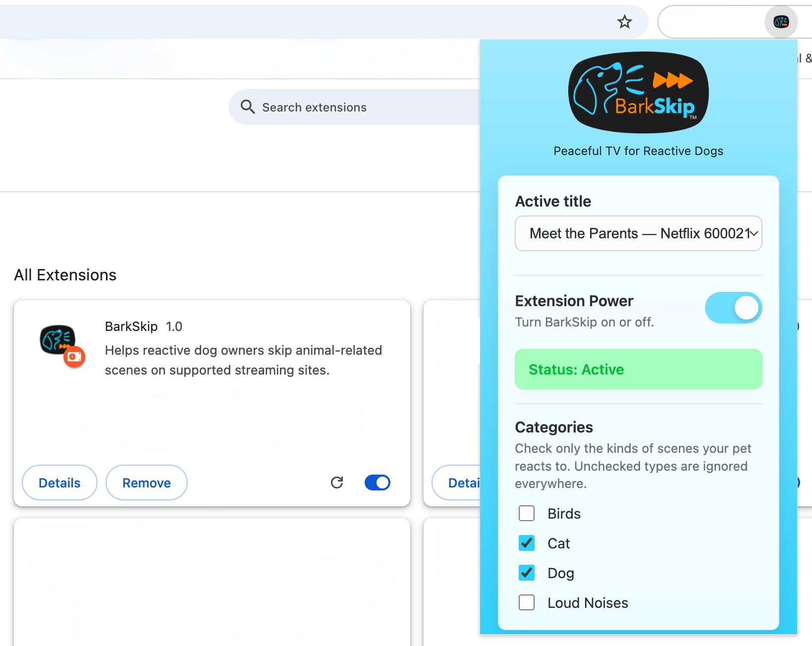812x646 pixels.
Task: Uncheck the Dog category checkbox
Action: 527,573
